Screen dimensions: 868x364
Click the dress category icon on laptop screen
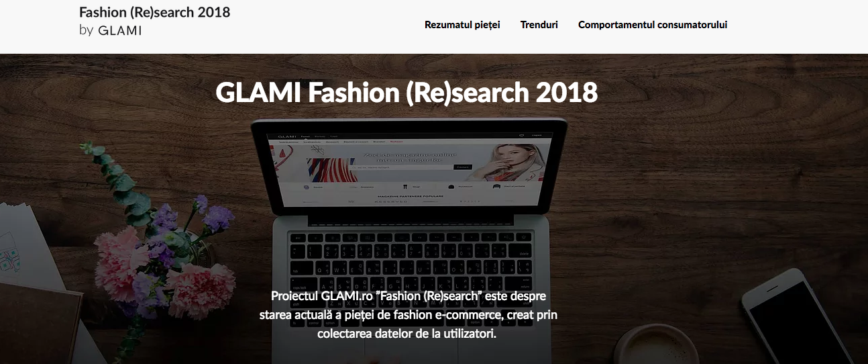pyautogui.click(x=306, y=187)
